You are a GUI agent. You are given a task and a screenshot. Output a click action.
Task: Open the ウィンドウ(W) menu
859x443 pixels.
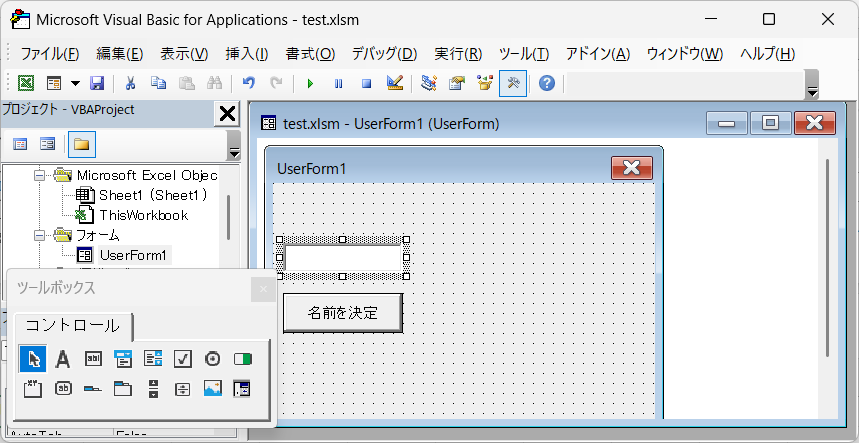click(x=685, y=54)
